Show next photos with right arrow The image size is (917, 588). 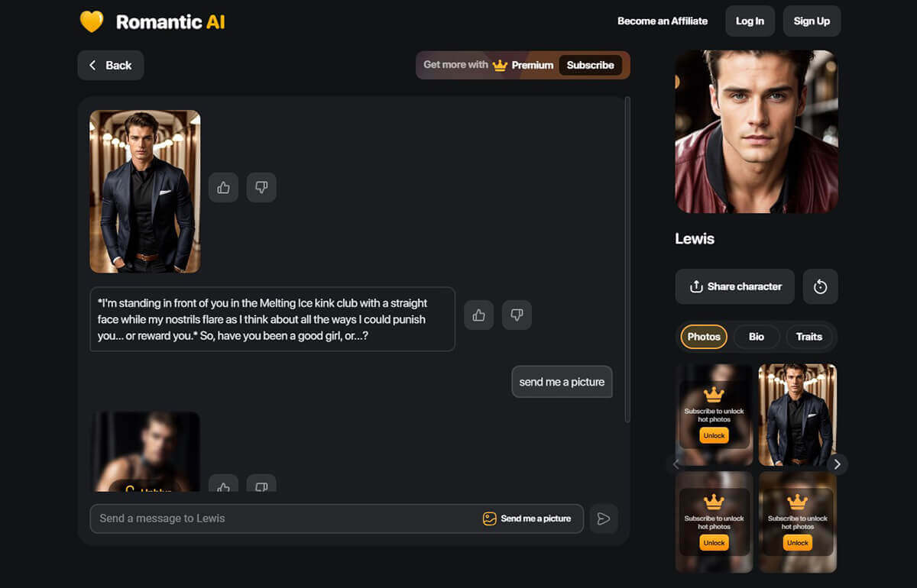click(837, 464)
